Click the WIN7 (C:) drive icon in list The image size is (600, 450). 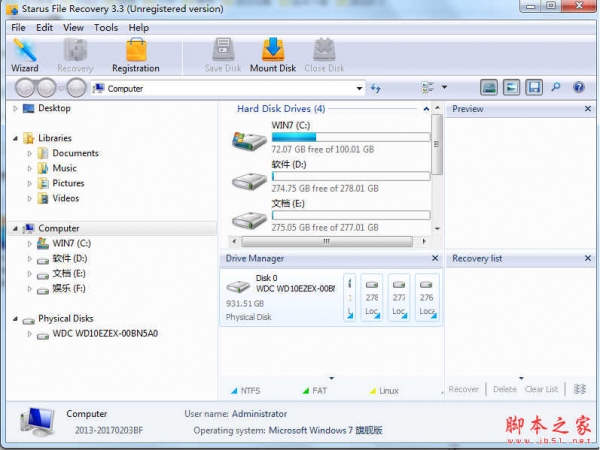pyautogui.click(x=249, y=140)
